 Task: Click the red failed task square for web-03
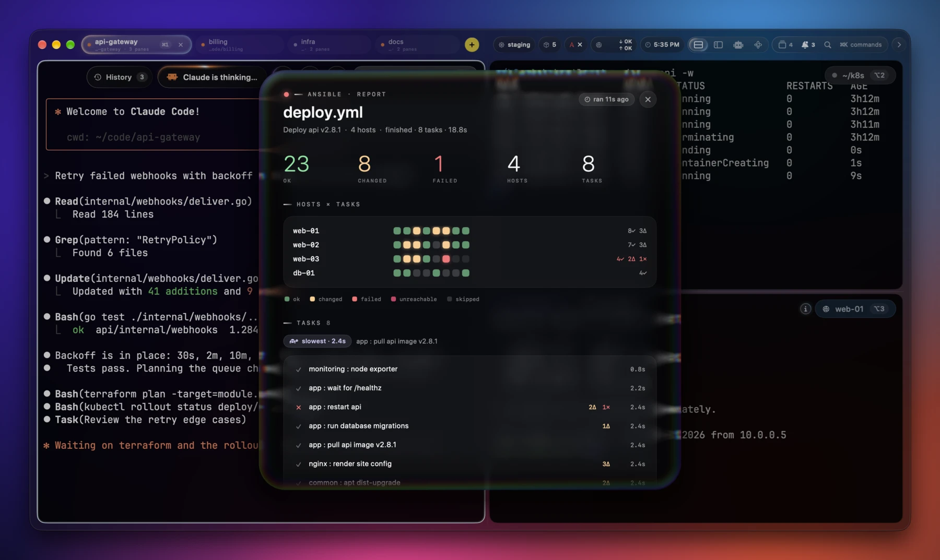446,259
